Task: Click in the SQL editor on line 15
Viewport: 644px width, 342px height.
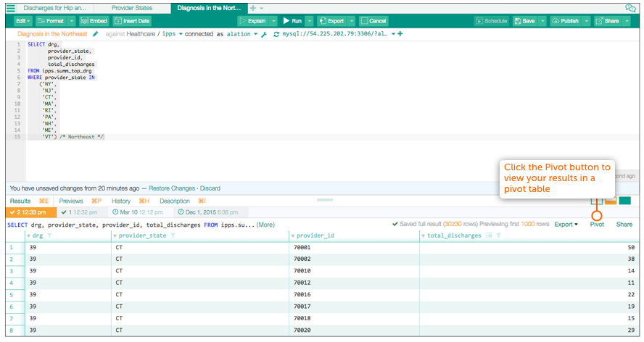Action: point(333,137)
